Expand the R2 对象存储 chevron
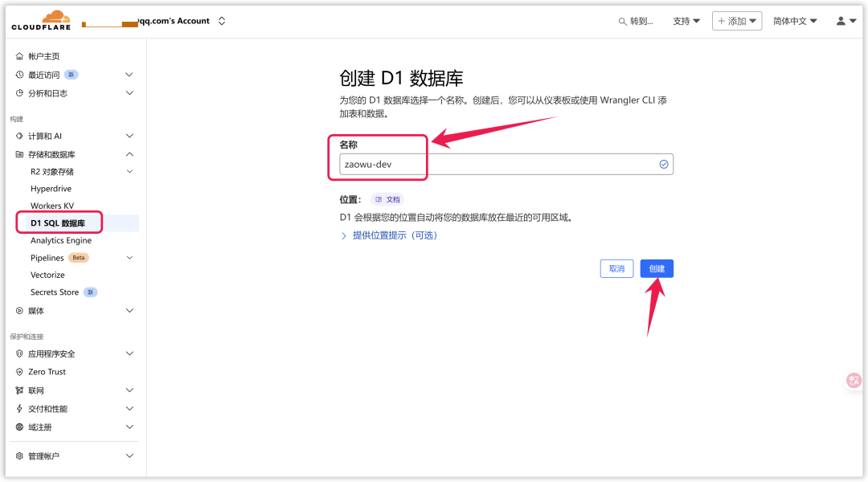This screenshot has height=482, width=868. (x=129, y=172)
